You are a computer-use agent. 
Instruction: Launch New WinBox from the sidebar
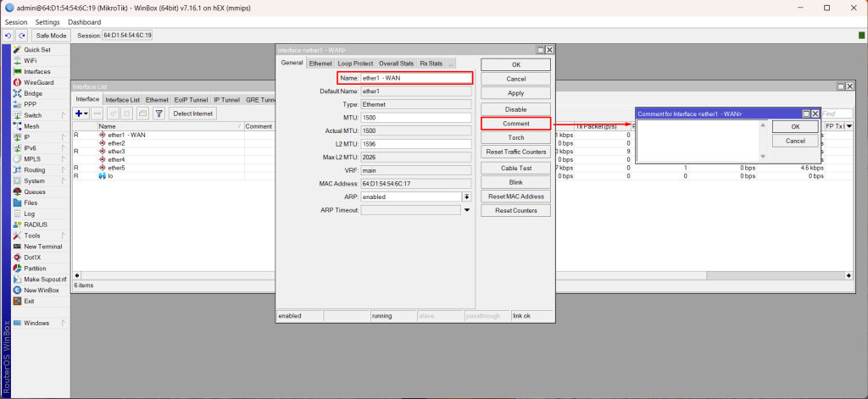point(41,291)
